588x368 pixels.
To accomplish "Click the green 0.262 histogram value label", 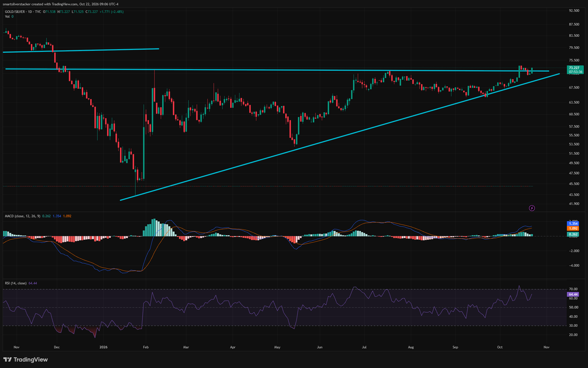I will point(573,234).
